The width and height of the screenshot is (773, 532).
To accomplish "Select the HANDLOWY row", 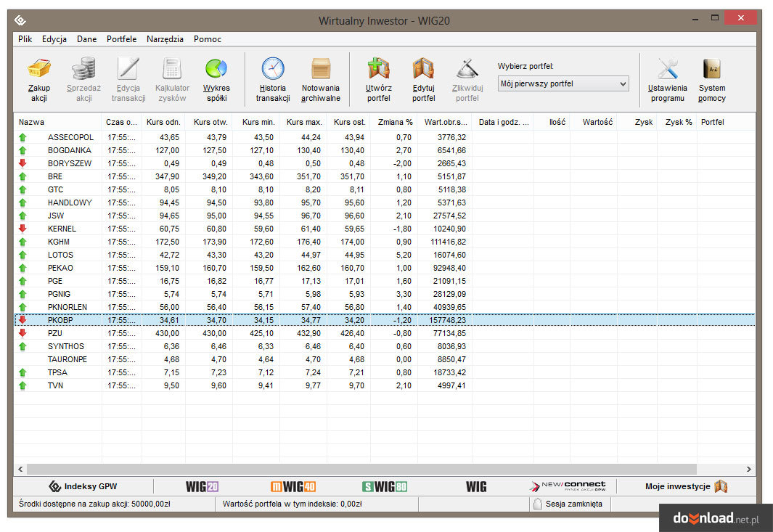I will coord(385,202).
